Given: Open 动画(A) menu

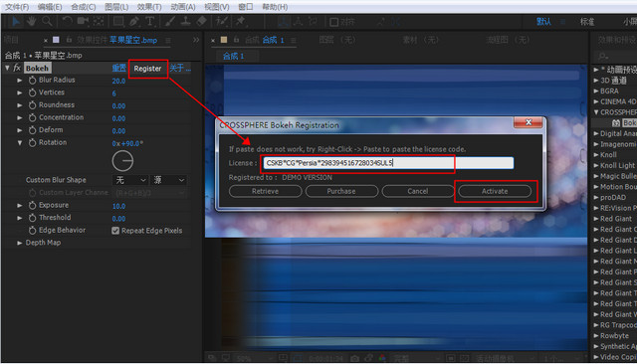Looking at the screenshot, I should point(183,7).
